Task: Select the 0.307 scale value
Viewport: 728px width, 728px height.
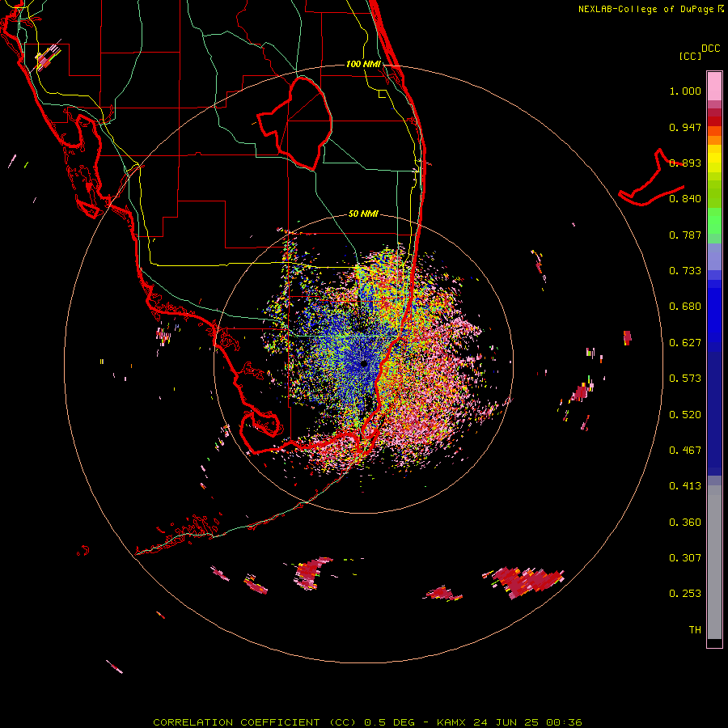Action: tap(685, 558)
